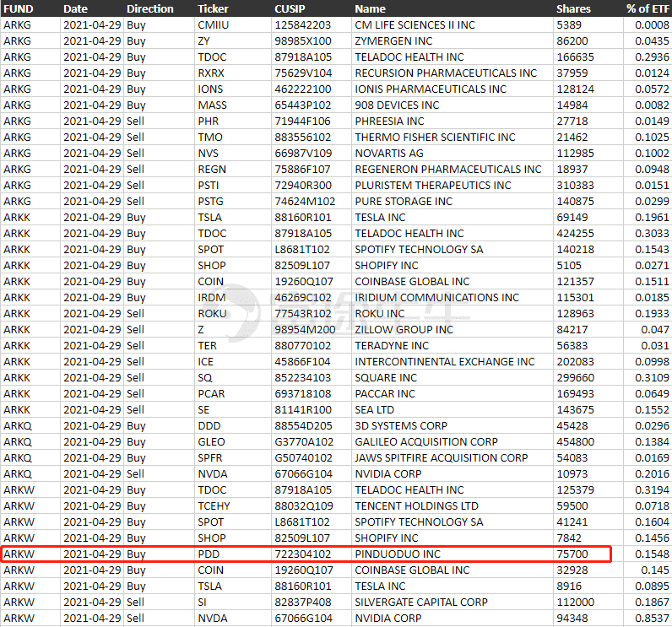Click the TENCENT HOLDINGS LTD cell
Viewport: 672px width, 627px height.
click(x=416, y=505)
